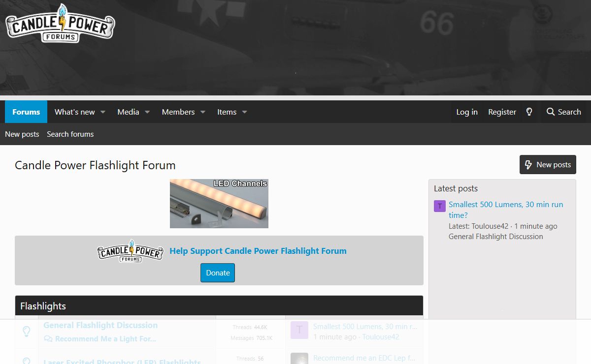
Task: Click Log in
Action: point(467,112)
